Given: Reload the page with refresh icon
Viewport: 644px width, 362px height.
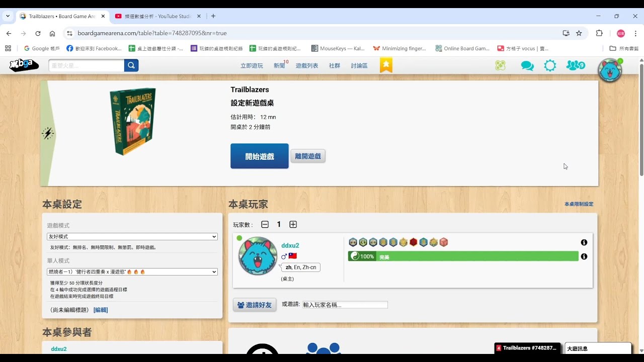Looking at the screenshot, I should click(x=38, y=33).
